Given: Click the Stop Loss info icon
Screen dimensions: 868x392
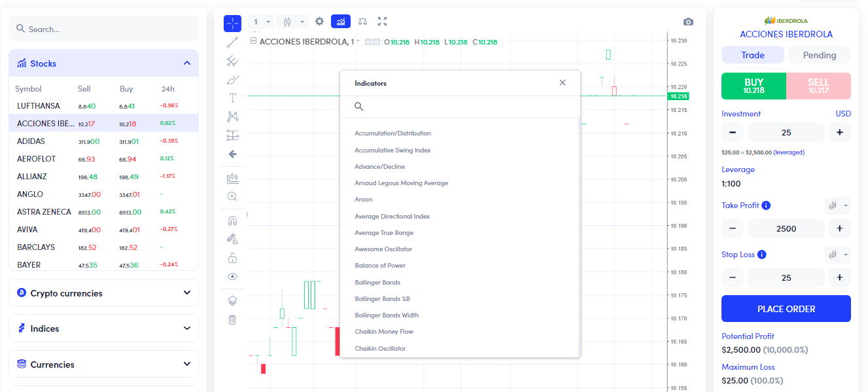Looking at the screenshot, I should (762, 255).
